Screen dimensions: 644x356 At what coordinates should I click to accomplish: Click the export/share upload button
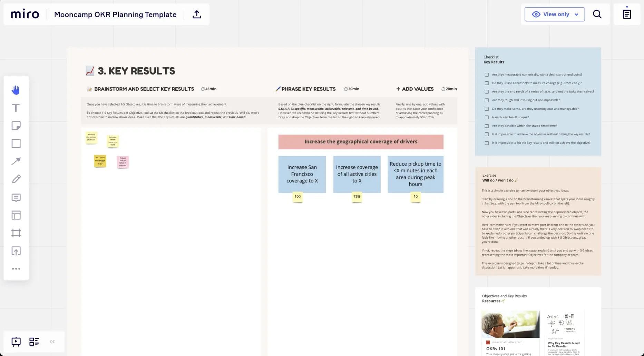point(196,14)
